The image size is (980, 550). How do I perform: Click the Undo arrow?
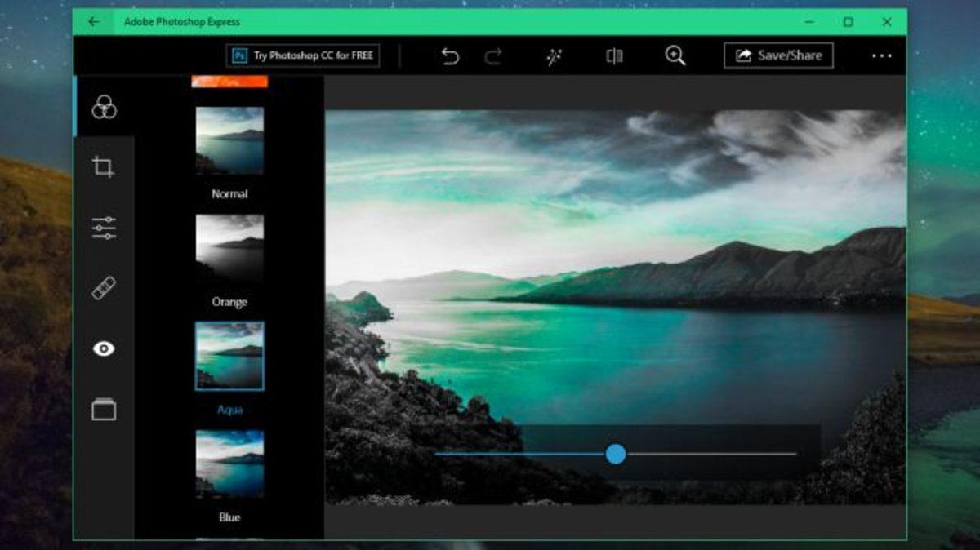(450, 55)
